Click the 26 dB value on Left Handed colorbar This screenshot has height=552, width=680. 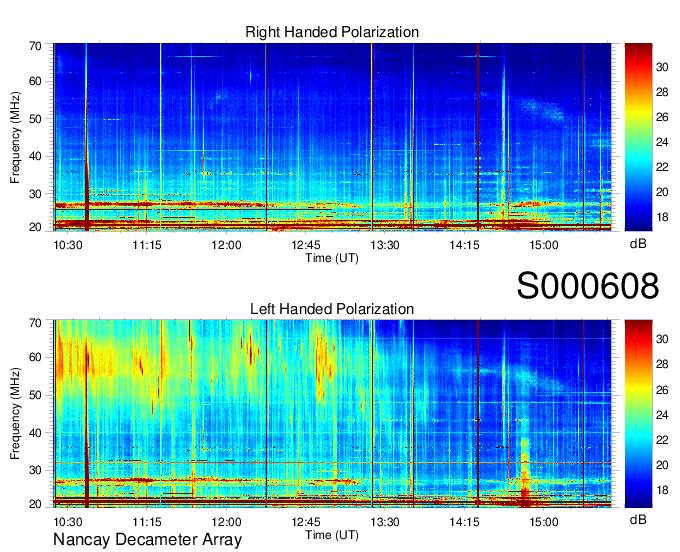(662, 390)
